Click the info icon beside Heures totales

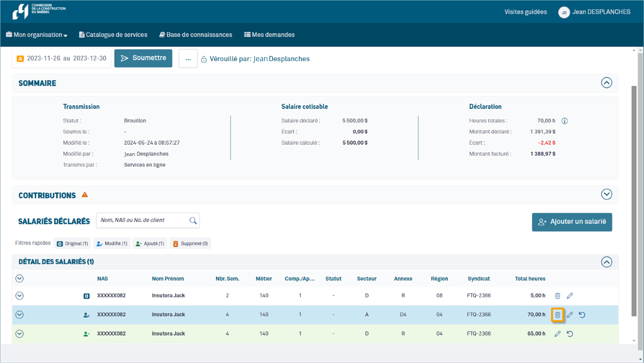[x=565, y=121]
